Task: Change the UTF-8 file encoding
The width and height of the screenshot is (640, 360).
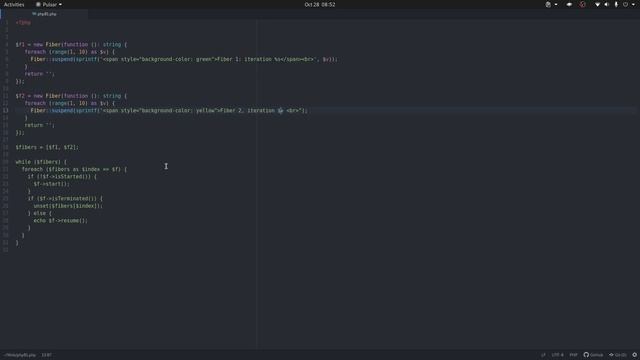Action: click(x=557, y=355)
